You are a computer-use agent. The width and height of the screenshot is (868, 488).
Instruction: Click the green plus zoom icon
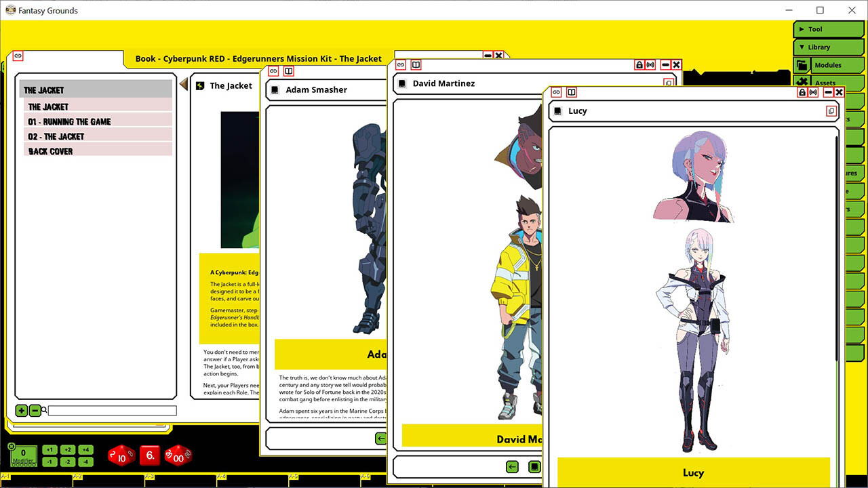21,411
